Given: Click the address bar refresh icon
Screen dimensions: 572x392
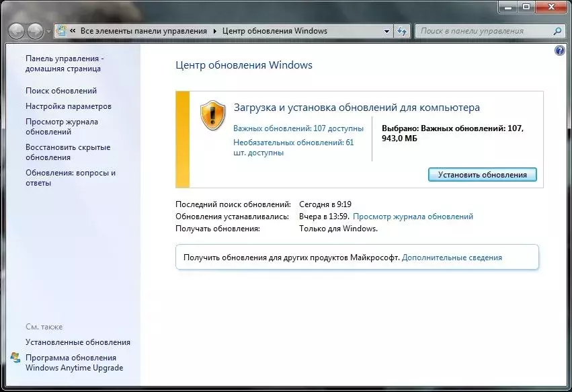Looking at the screenshot, I should pos(402,32).
